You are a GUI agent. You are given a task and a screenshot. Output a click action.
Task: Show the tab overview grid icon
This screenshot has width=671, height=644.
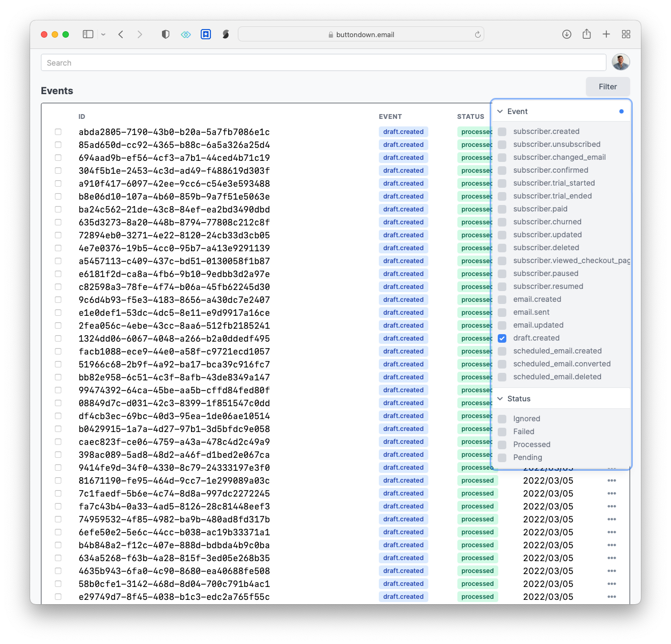pyautogui.click(x=626, y=34)
